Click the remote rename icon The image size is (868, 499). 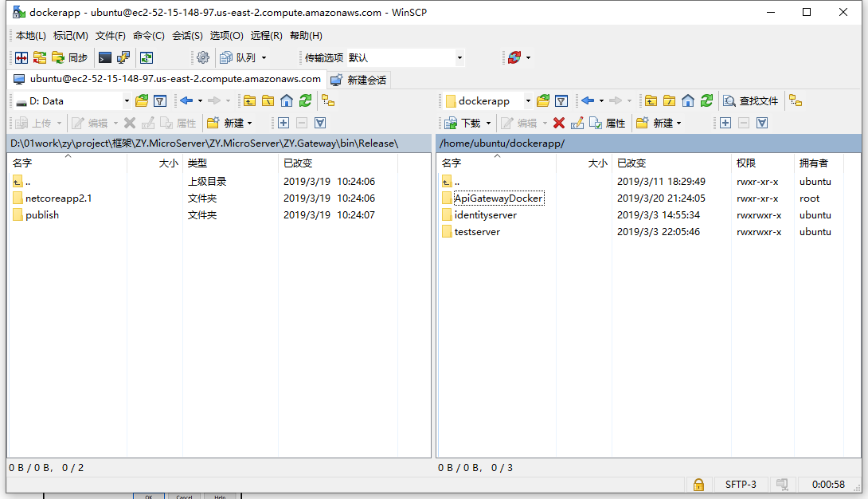point(577,123)
